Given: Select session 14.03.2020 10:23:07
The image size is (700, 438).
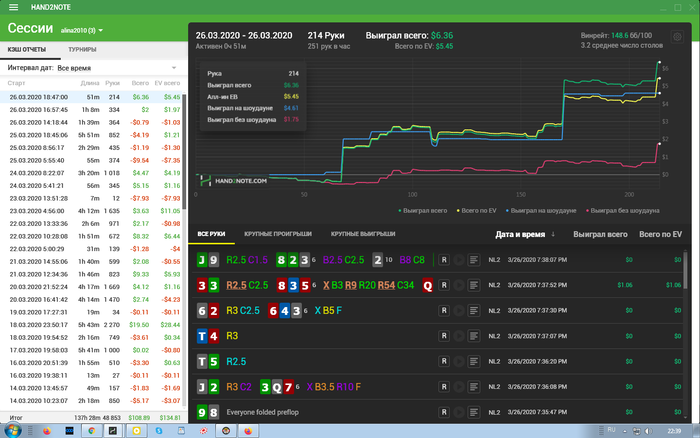Looking at the screenshot, I should pyautogui.click(x=93, y=400).
